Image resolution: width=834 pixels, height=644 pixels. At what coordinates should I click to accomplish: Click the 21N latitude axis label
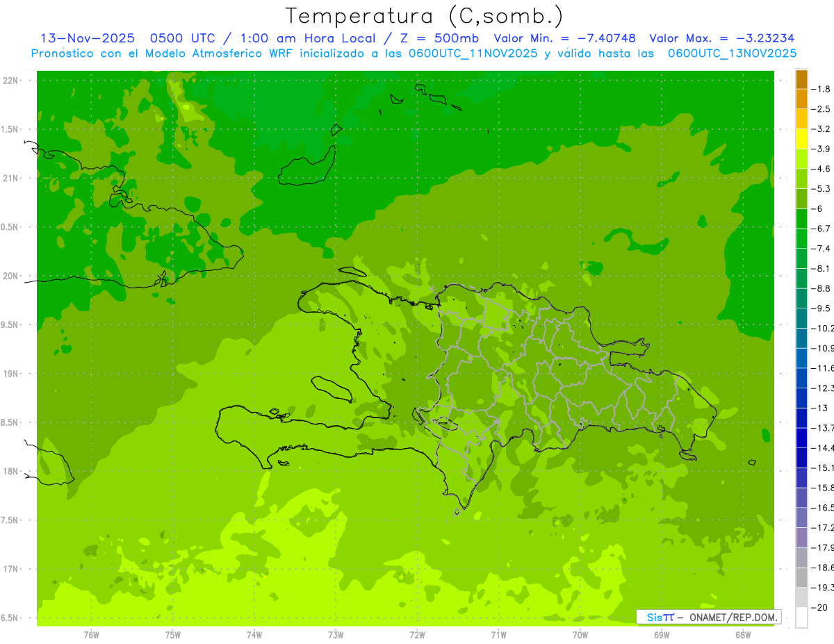pyautogui.click(x=10, y=178)
